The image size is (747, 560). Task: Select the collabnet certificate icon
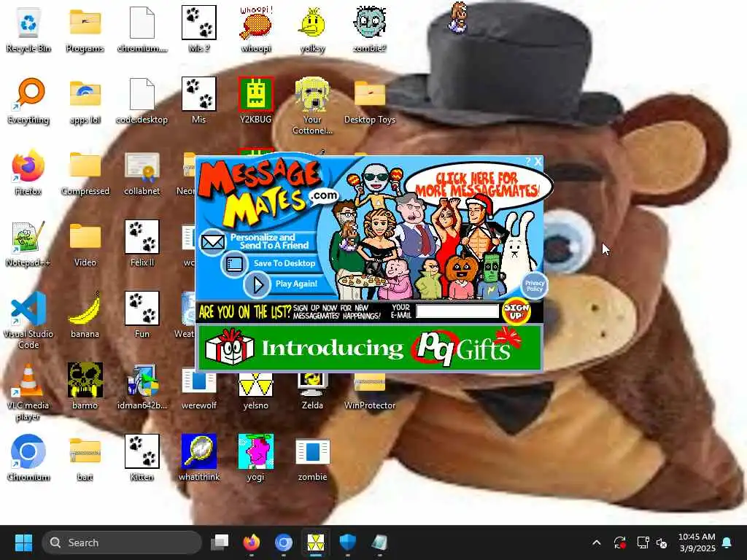pos(142,172)
